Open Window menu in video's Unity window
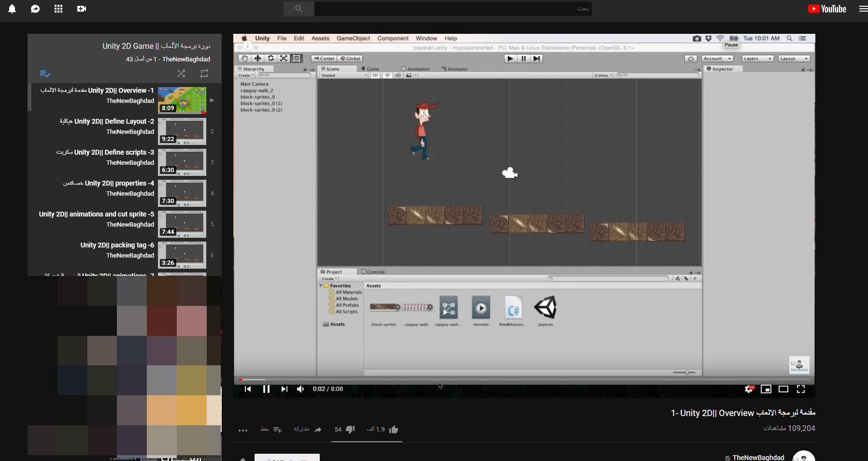This screenshot has width=868, height=461. [x=427, y=38]
